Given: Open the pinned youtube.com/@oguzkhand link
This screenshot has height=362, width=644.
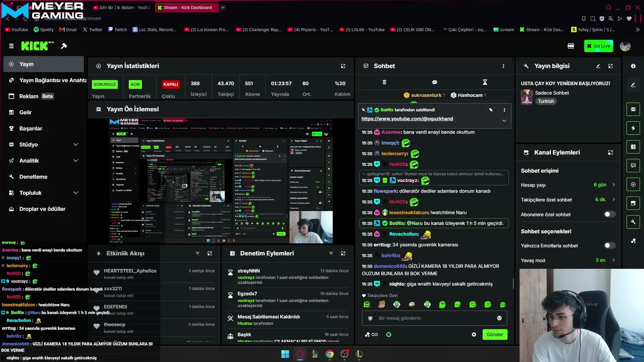Looking at the screenshot, I should [407, 119].
